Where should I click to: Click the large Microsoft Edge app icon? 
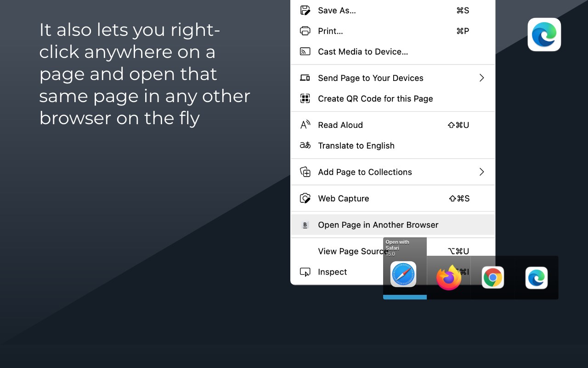point(544,34)
